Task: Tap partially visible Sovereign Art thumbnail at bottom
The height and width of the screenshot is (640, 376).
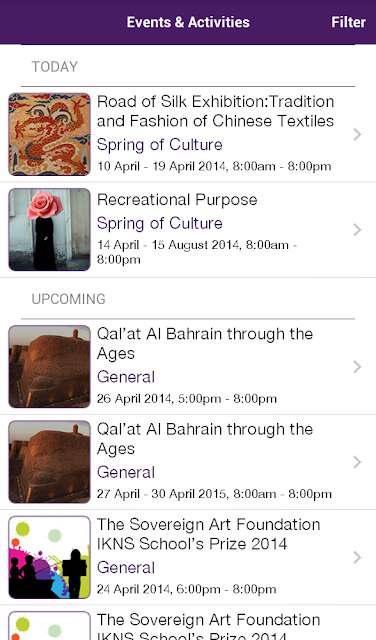Action: [x=49, y=625]
